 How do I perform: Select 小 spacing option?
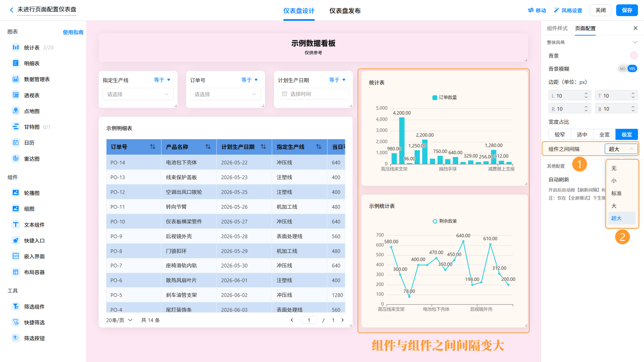pos(622,180)
